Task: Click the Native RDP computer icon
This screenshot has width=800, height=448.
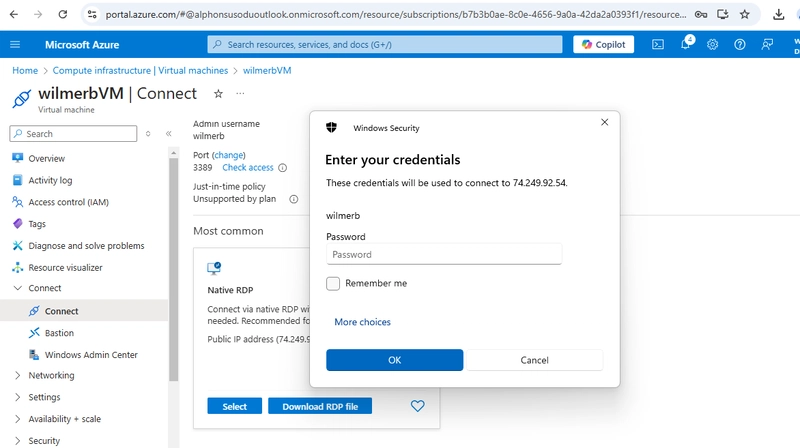Action: [x=214, y=268]
